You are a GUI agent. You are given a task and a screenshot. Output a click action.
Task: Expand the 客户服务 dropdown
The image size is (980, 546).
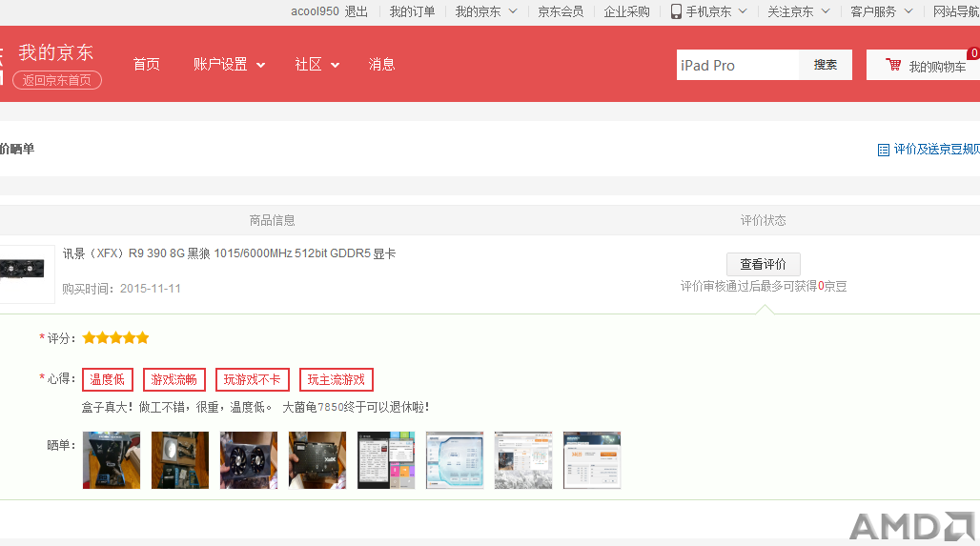tap(909, 11)
